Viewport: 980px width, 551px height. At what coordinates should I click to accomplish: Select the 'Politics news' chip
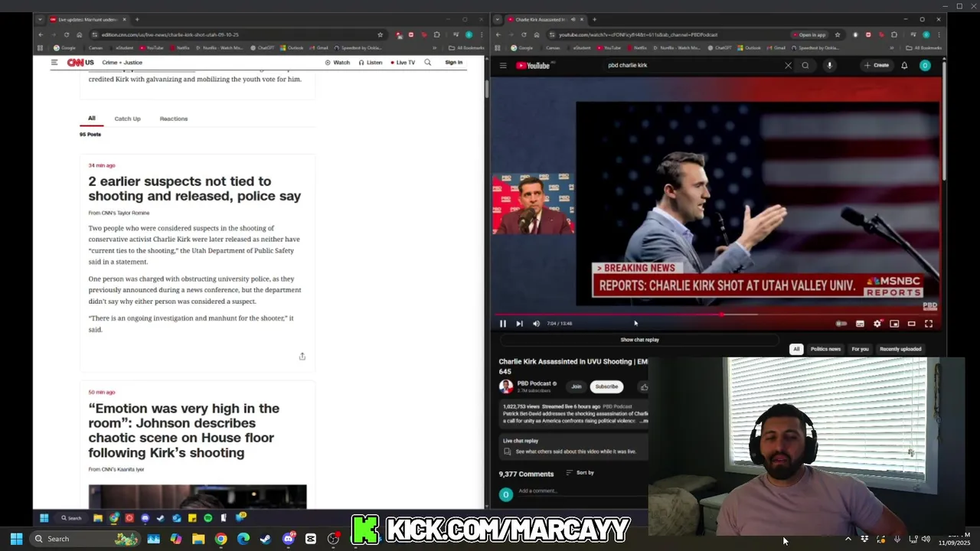pyautogui.click(x=825, y=349)
